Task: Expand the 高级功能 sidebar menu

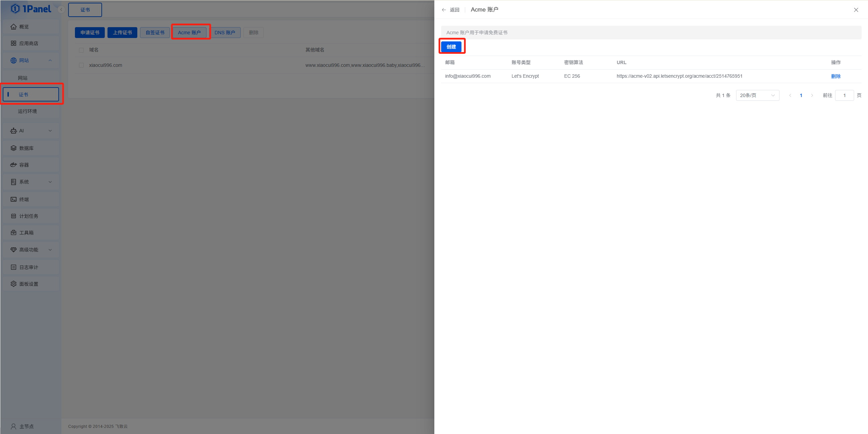Action: (50, 250)
